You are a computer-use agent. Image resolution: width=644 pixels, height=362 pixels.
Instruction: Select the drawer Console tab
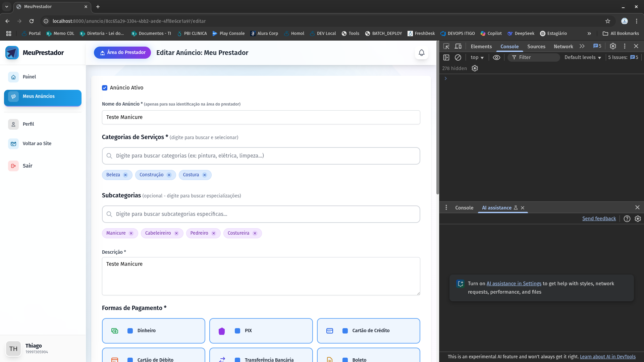coord(464,208)
